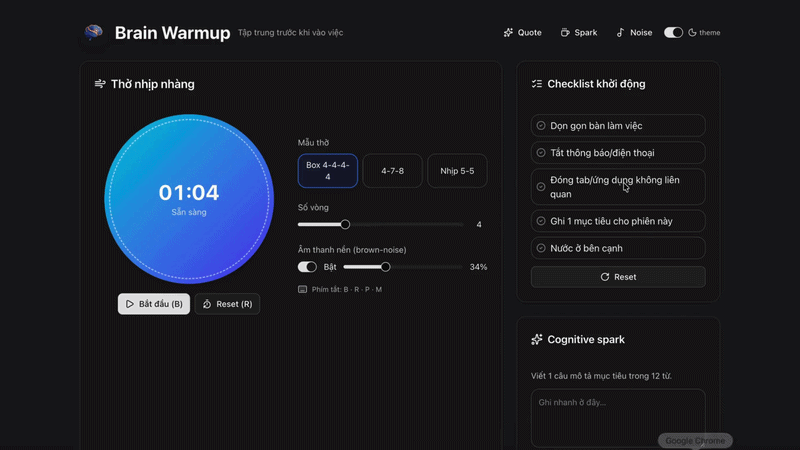Screen dimensions: 800x450
Task: Toggle the brown-noise Bật switch
Action: [307, 267]
